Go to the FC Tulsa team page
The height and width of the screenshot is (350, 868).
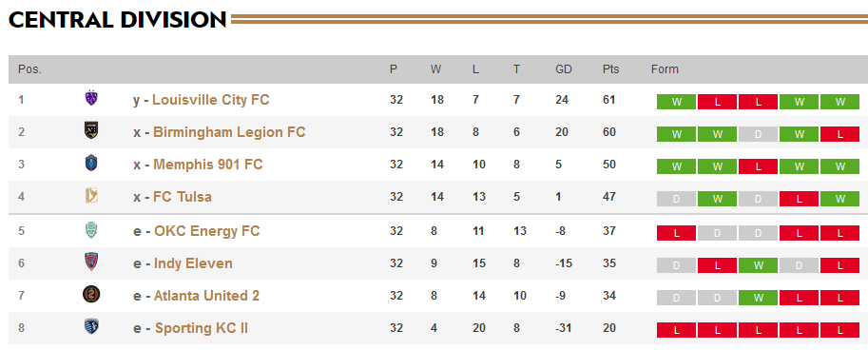tap(183, 197)
